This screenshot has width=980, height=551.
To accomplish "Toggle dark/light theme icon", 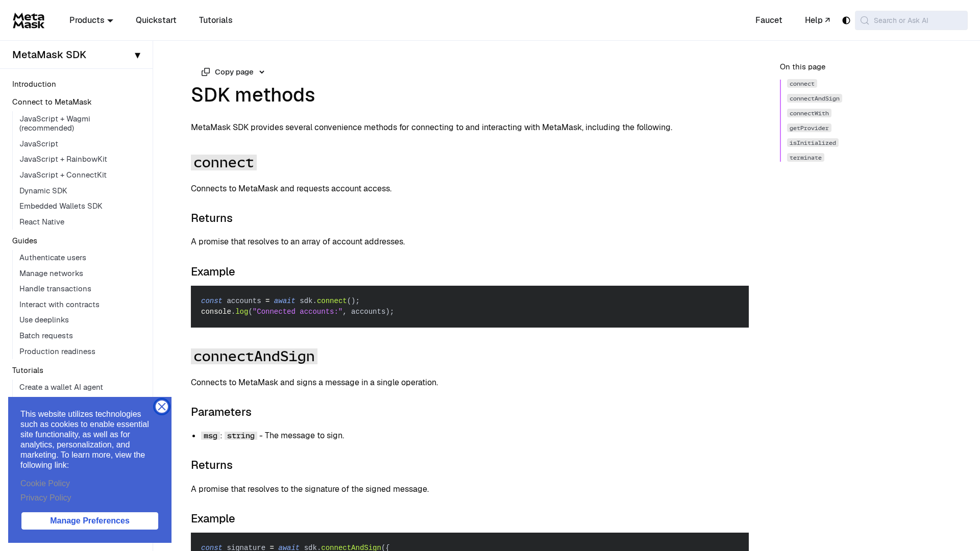I will (x=846, y=20).
